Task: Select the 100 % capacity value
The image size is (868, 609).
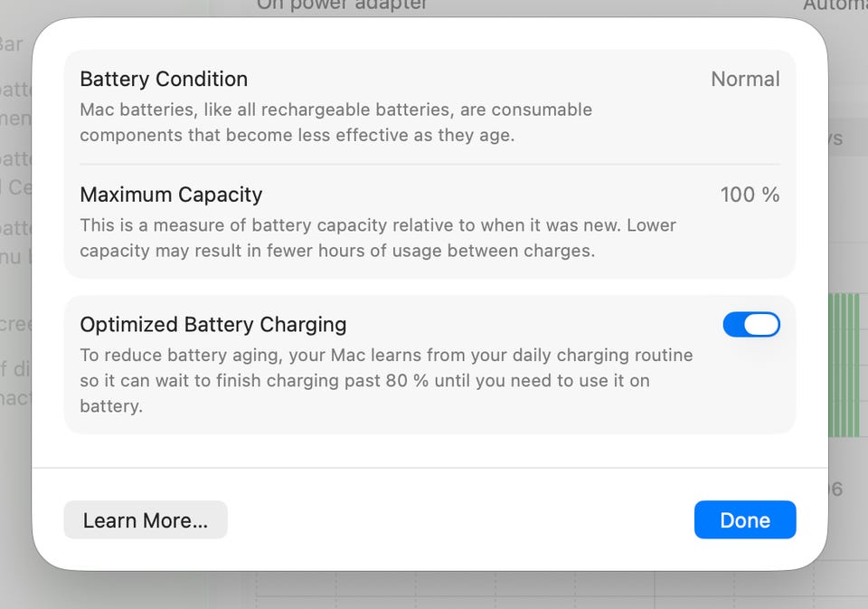Action: coord(750,195)
